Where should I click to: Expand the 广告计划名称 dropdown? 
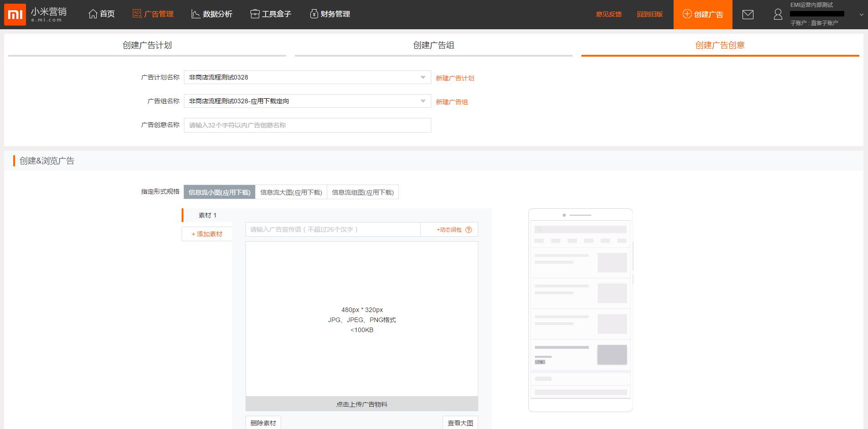[x=423, y=77]
